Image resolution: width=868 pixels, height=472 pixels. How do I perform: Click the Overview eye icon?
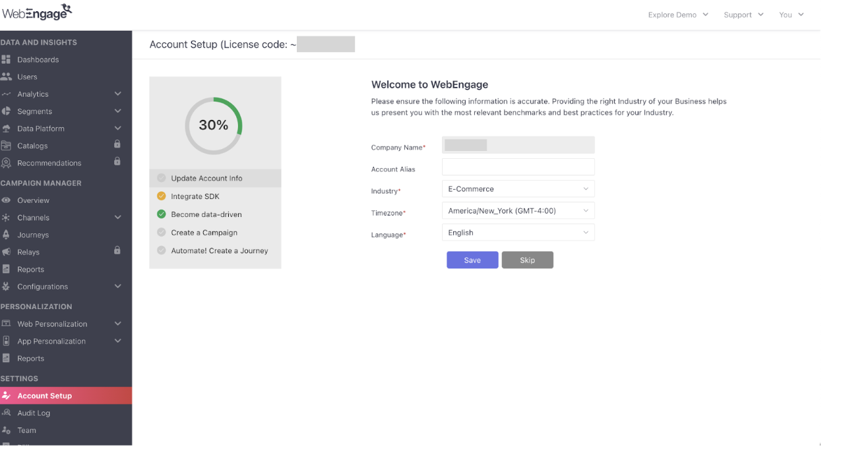point(6,200)
